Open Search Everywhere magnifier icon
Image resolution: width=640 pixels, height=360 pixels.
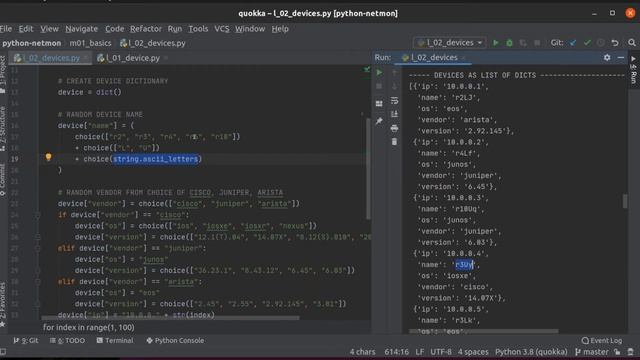point(632,43)
